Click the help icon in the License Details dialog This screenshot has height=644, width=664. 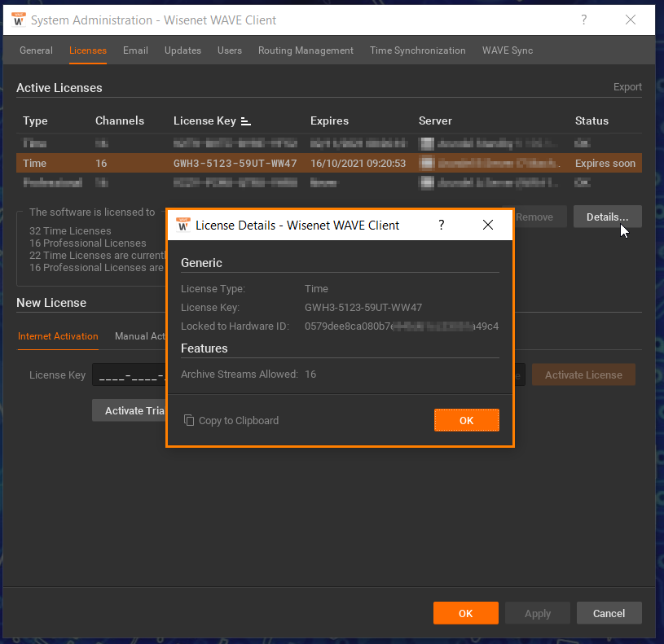coord(441,225)
